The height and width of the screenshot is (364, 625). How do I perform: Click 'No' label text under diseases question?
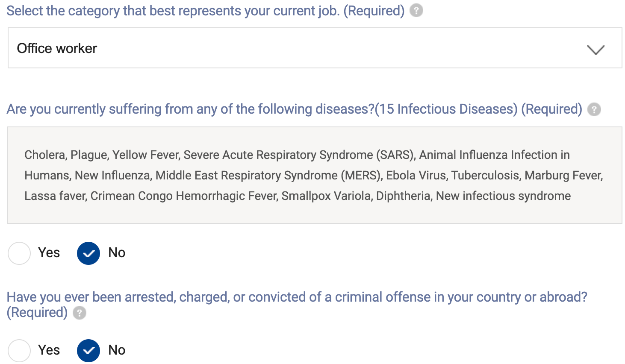pyautogui.click(x=117, y=253)
